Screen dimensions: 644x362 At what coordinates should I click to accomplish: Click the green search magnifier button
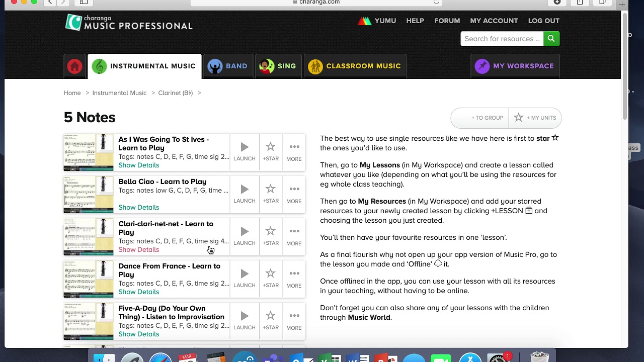point(551,39)
